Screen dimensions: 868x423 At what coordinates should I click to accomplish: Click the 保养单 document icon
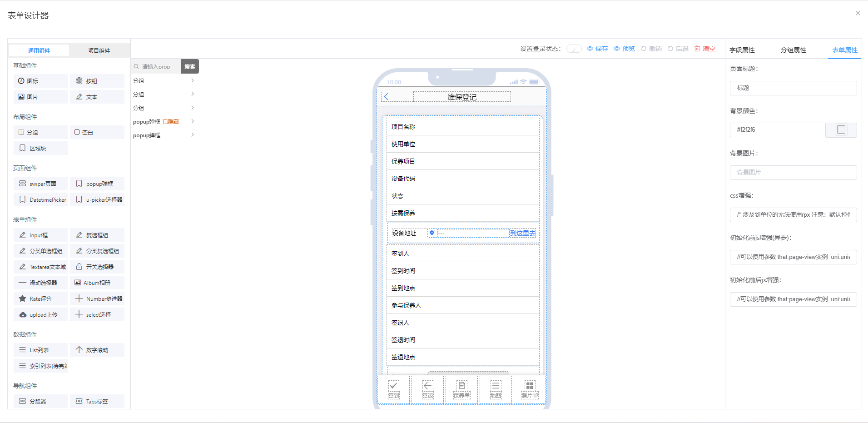coord(461,386)
